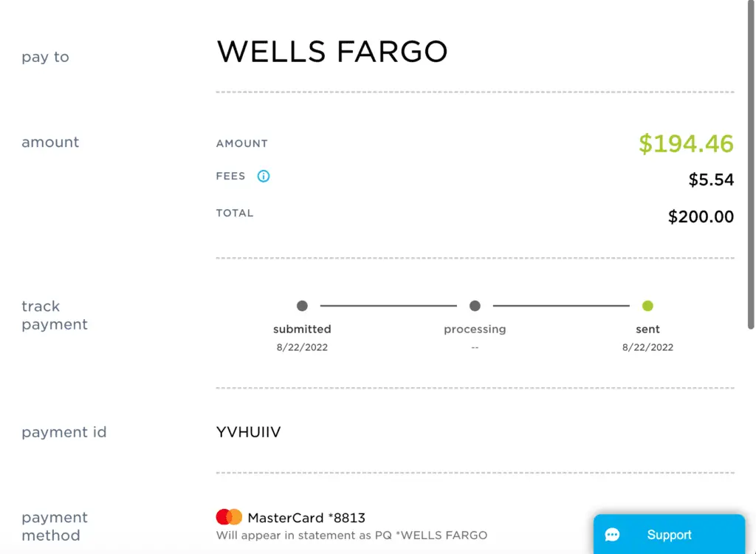Click the TOTAL label
756x554 pixels.
234,213
